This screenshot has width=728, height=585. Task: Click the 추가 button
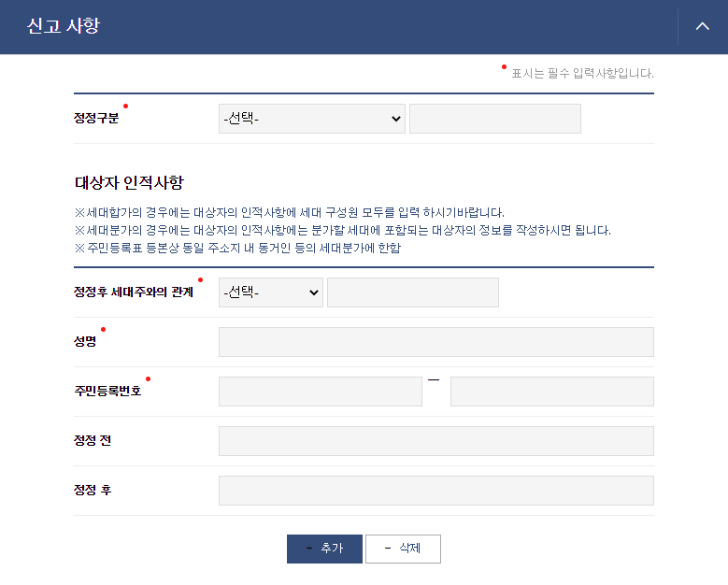(324, 549)
